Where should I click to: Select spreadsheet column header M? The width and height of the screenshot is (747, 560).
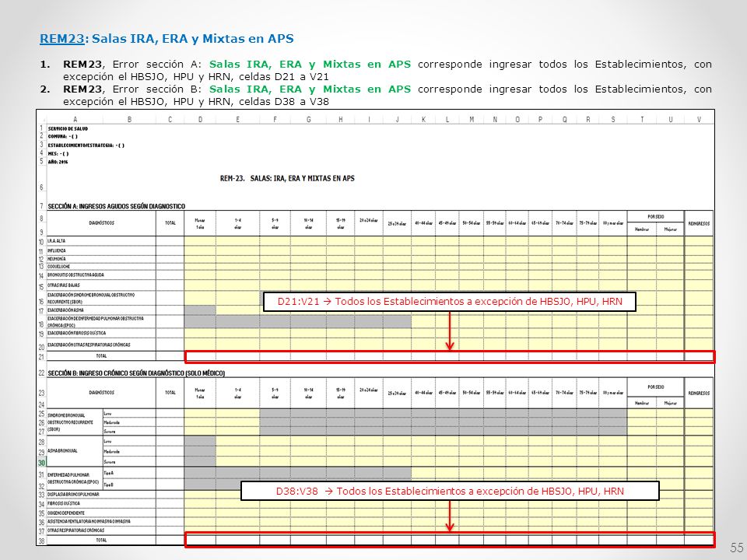coord(472,120)
